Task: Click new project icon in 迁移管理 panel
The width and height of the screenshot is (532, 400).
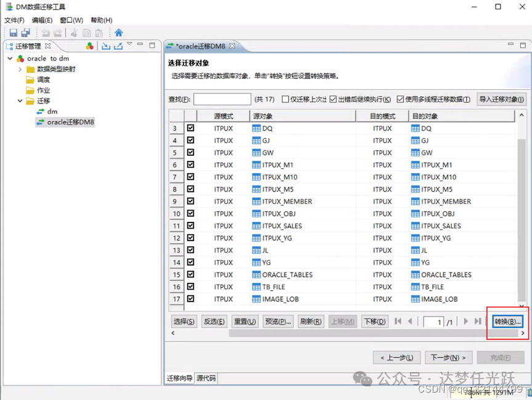Action: pos(89,46)
